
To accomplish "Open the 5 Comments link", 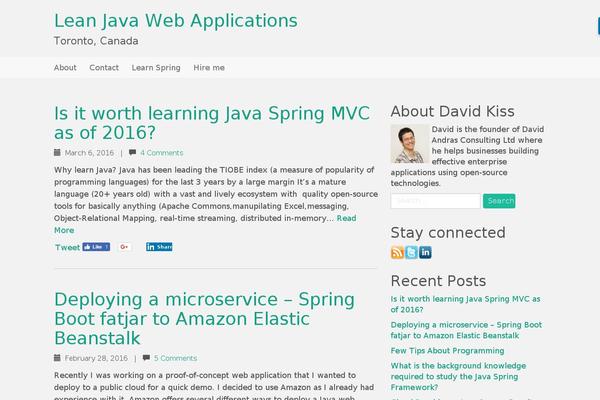I will (x=175, y=358).
